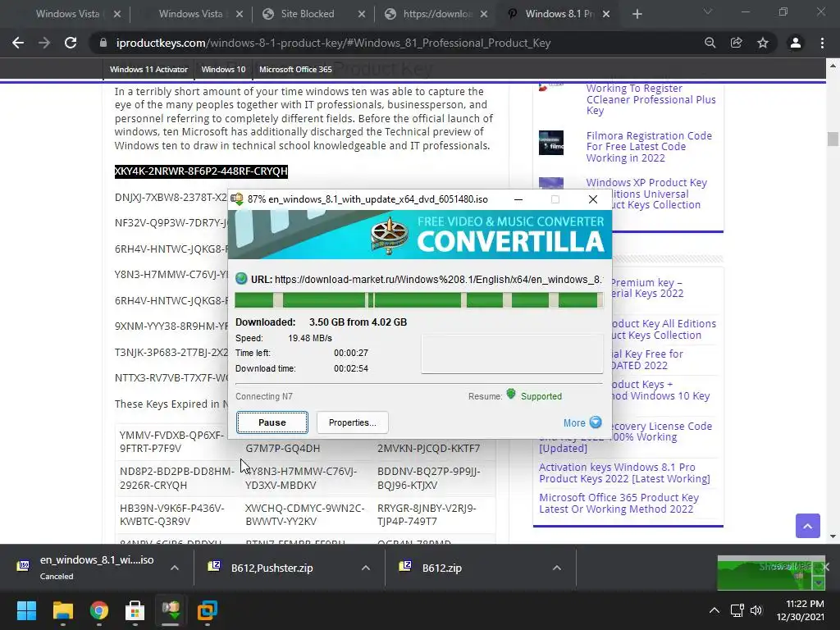Open Microsoft Office 365 Product Key link
The image size is (840, 630).
619,504
